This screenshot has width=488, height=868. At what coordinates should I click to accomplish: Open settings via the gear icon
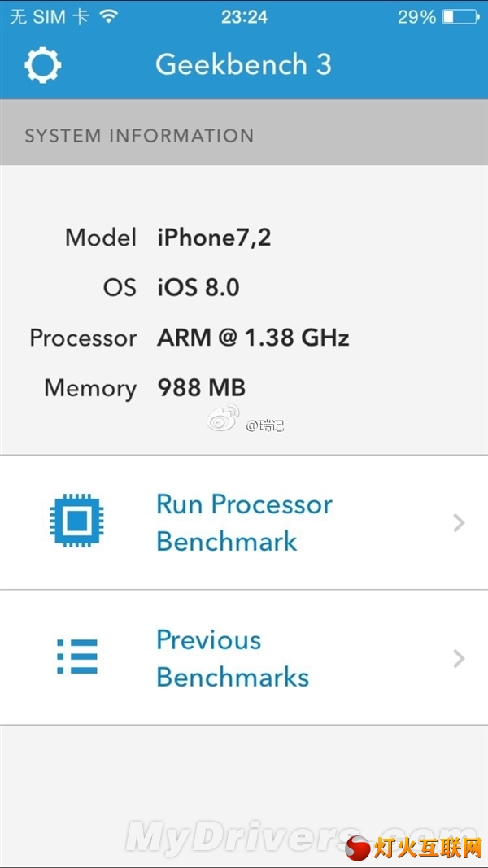(42, 65)
